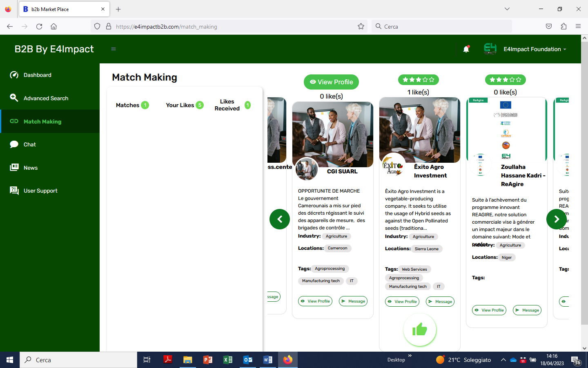Open the Dashboard sidebar item
The width and height of the screenshot is (588, 368).
50,75
